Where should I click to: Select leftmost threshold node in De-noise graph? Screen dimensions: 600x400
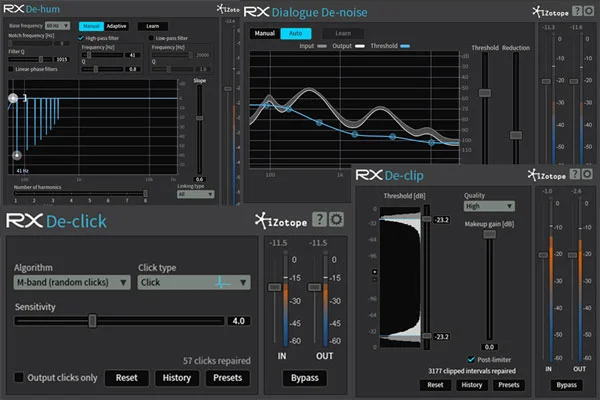267,105
